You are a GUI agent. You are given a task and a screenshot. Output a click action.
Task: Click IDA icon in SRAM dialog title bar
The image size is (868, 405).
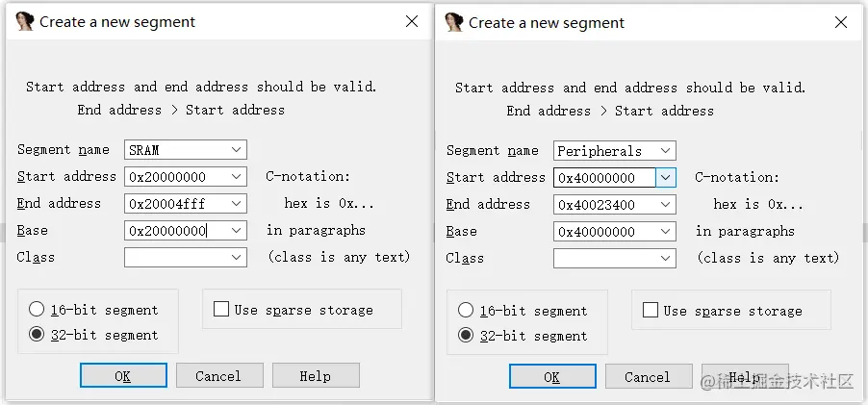click(25, 22)
